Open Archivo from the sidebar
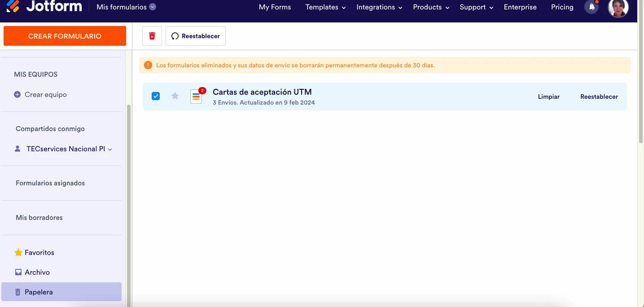644x307 pixels. pyautogui.click(x=37, y=272)
